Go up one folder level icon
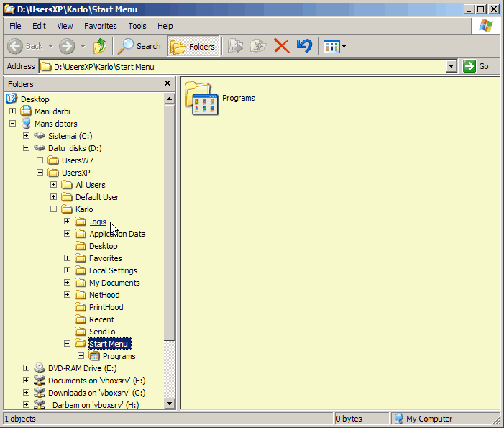Screen dimensions: 504x428 point(100,46)
